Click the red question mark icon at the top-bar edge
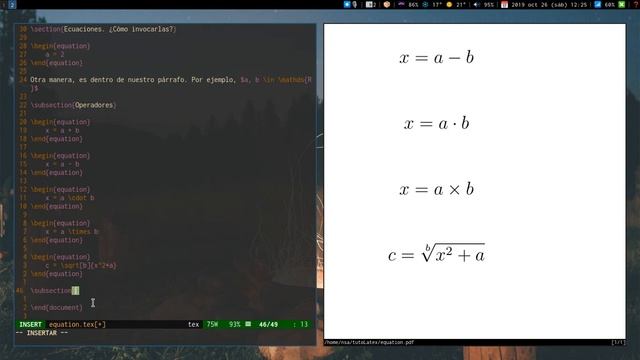Viewport: 640px width, 360px height. coord(637,4)
